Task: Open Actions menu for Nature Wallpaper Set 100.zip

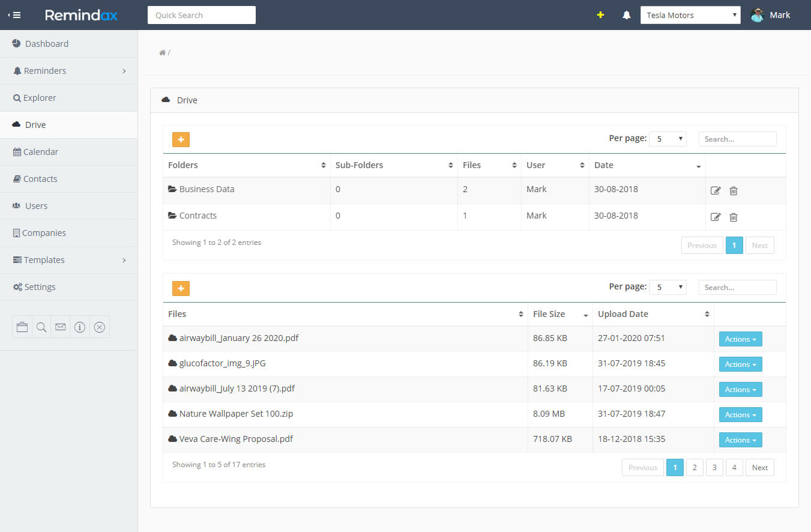Action: pyautogui.click(x=741, y=415)
